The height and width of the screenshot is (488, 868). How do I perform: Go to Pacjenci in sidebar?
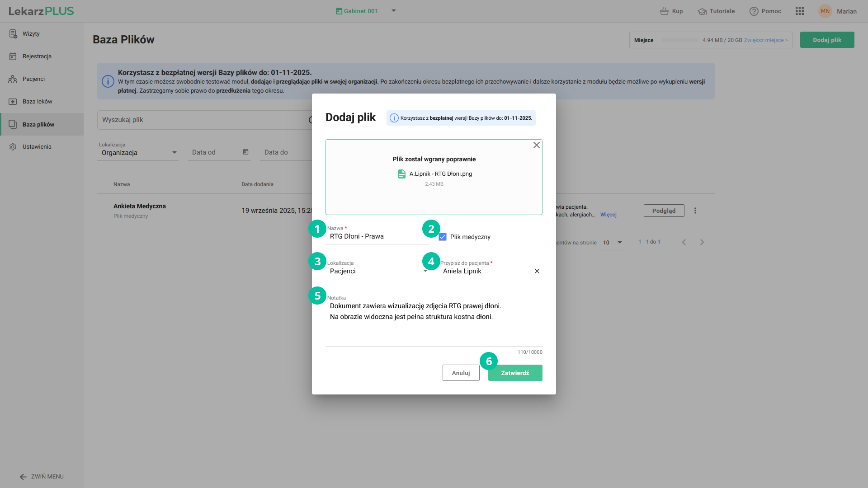pos(33,79)
